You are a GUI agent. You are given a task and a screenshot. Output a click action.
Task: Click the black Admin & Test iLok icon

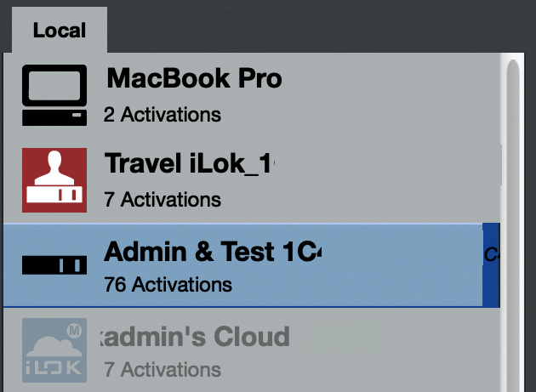(x=54, y=264)
